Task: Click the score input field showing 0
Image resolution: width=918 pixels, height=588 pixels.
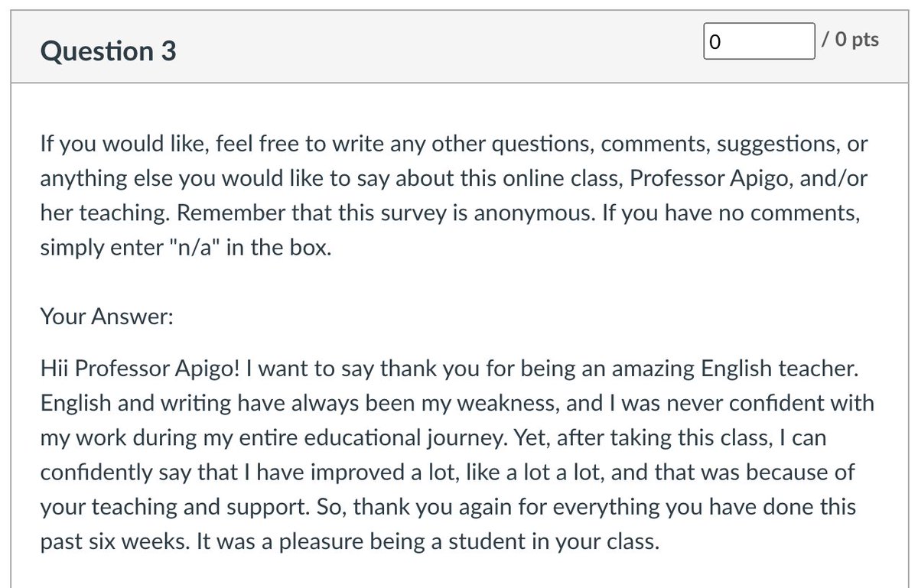Action: 758,41
